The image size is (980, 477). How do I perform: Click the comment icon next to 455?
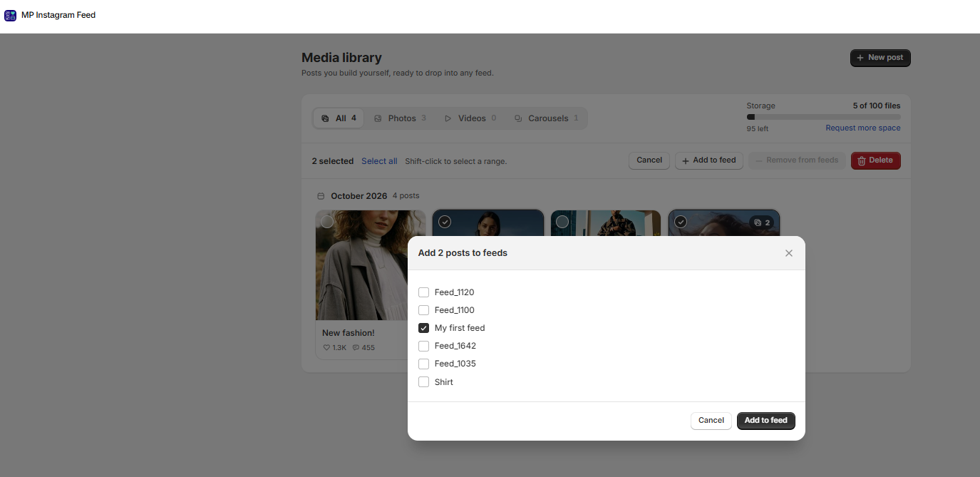(x=356, y=348)
